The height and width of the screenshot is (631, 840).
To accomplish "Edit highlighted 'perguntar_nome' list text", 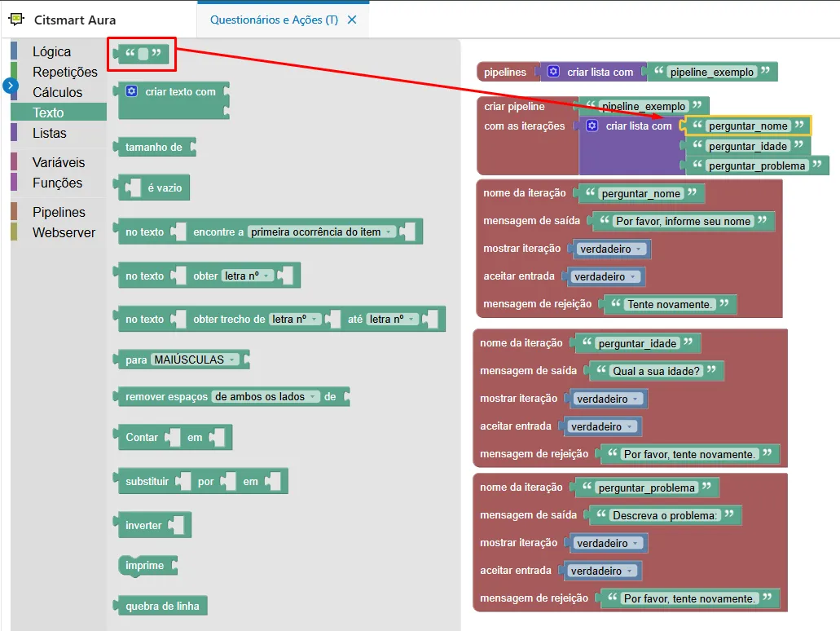I will pos(748,126).
